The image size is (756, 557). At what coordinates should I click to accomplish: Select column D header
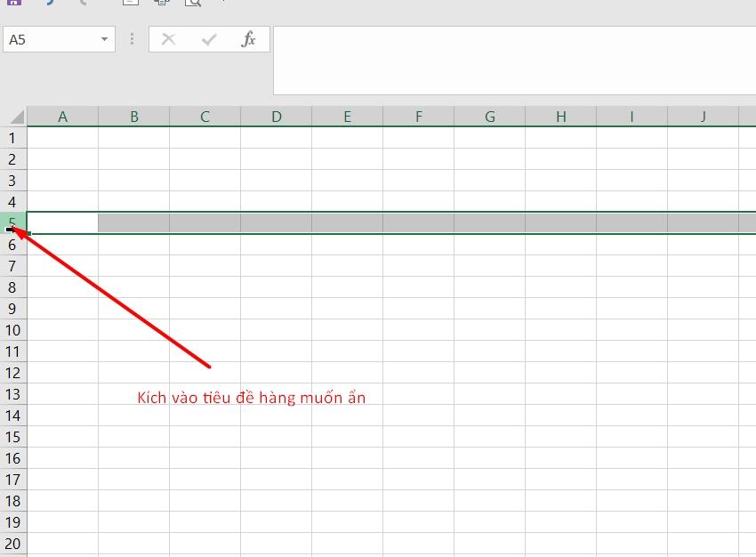pos(277,117)
